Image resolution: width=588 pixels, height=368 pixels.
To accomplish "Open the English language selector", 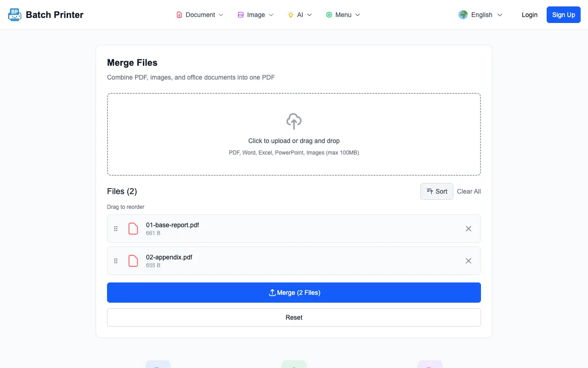I will click(481, 15).
